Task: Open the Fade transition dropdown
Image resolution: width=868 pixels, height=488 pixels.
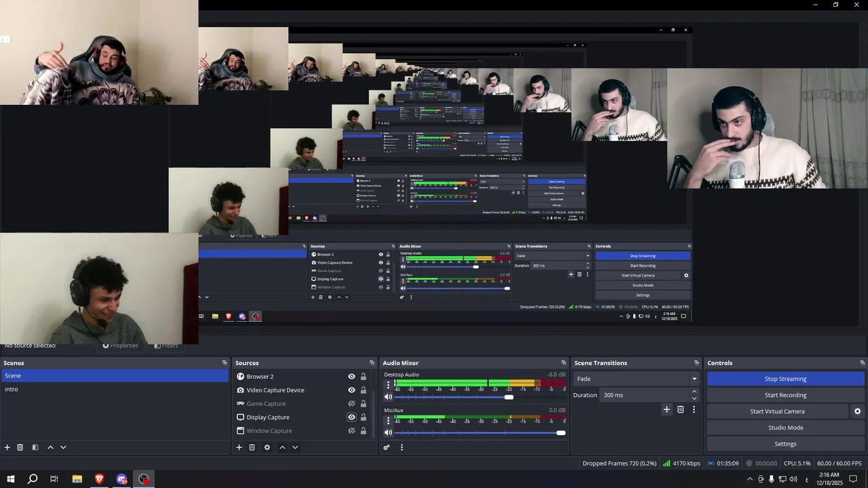Action: click(636, 379)
